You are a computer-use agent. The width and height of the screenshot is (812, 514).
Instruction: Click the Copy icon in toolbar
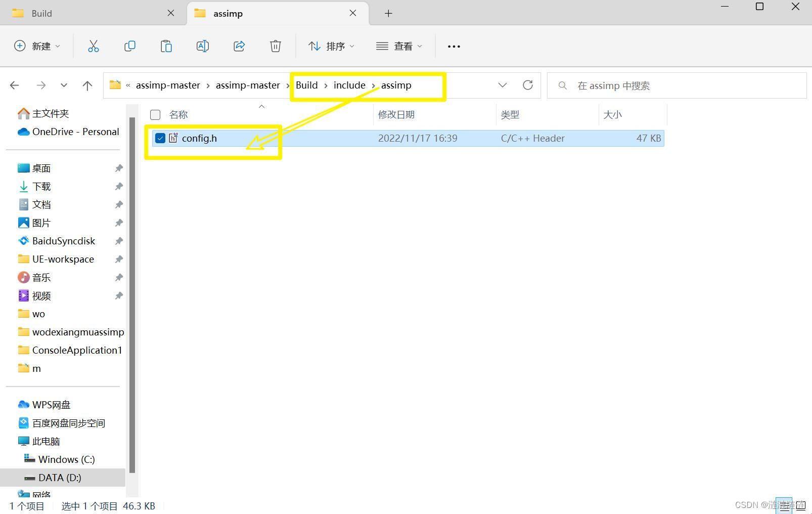(130, 46)
